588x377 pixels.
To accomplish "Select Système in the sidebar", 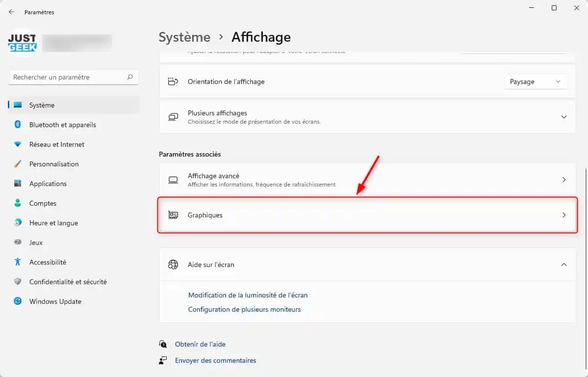I will click(x=74, y=105).
